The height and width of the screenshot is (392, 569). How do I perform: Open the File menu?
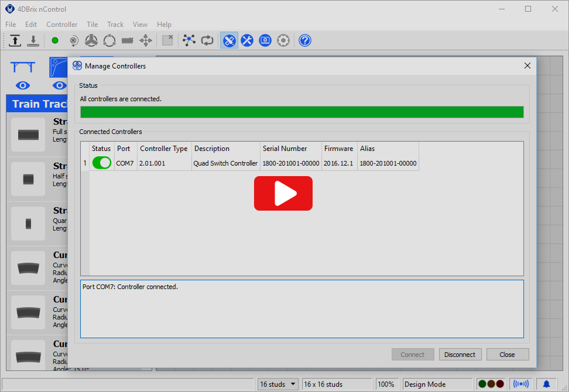11,25
